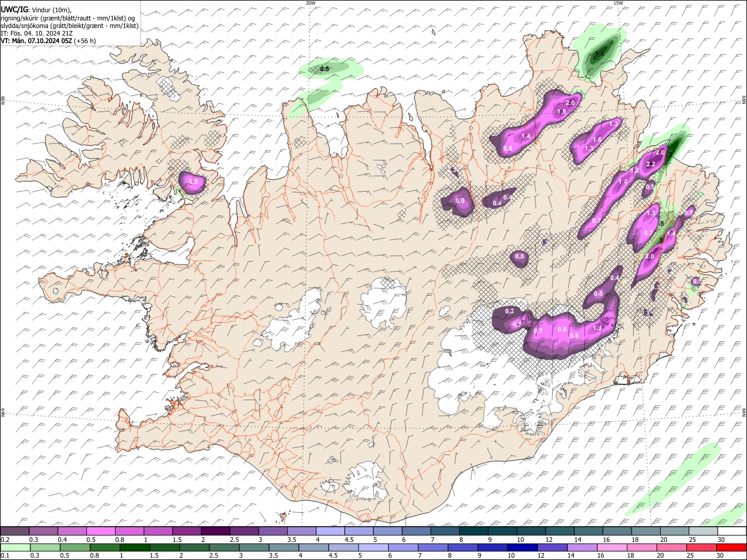Click the 1.6 precipitation value
Viewport: 747px width, 560px height.
click(597, 139)
